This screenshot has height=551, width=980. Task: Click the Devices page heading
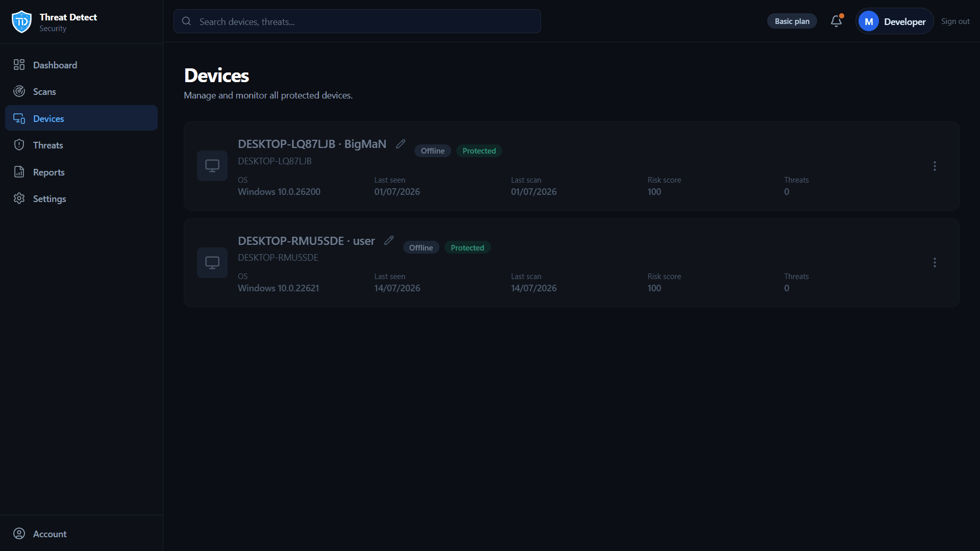point(216,76)
